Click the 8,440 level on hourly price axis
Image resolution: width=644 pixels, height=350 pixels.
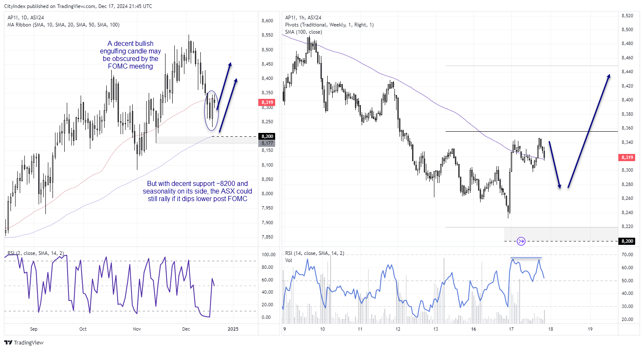627,72
